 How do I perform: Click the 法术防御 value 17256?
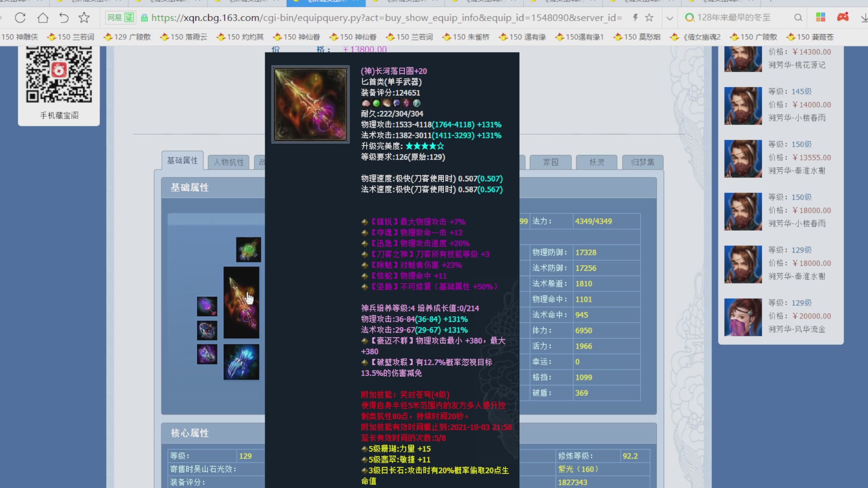[x=585, y=268]
